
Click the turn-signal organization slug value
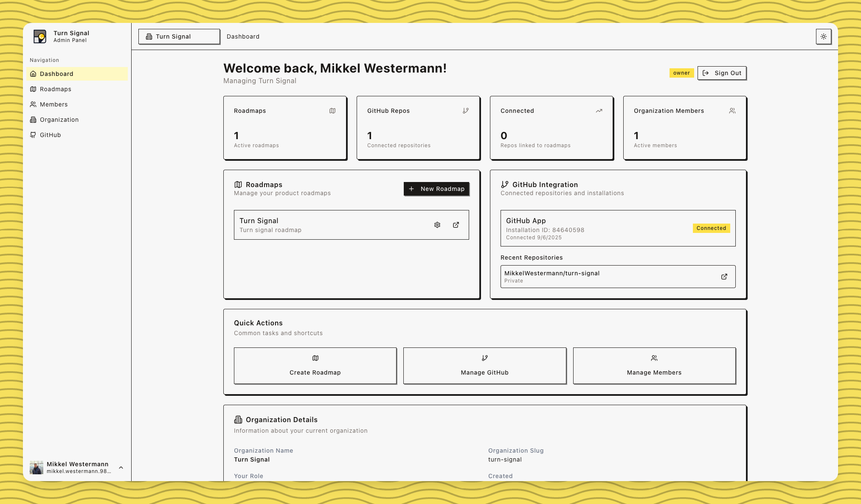pyautogui.click(x=505, y=459)
